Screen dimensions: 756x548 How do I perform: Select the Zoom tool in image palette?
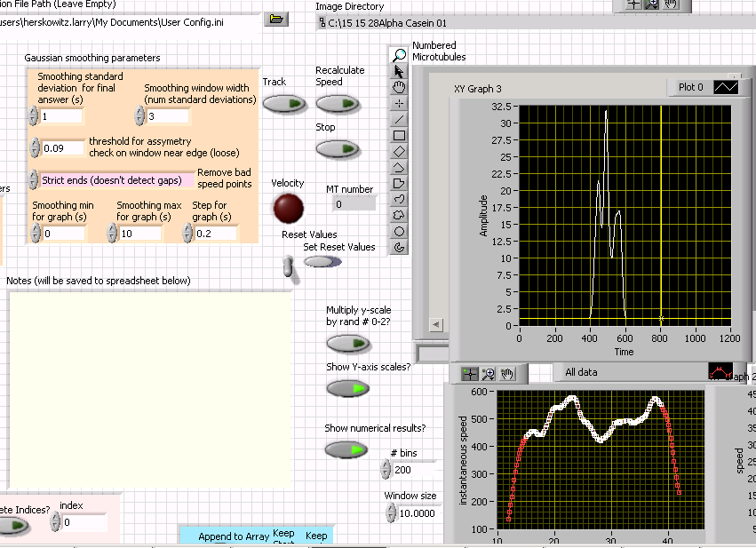coord(399,55)
